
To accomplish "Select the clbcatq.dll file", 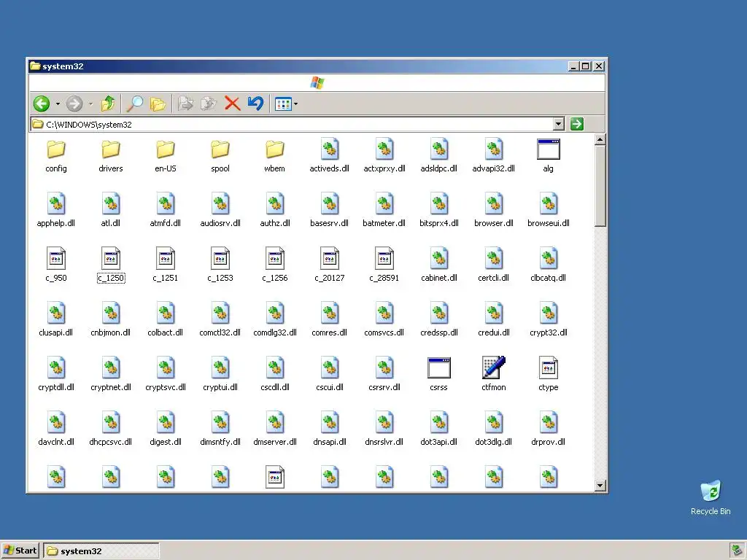I will pos(549,265).
